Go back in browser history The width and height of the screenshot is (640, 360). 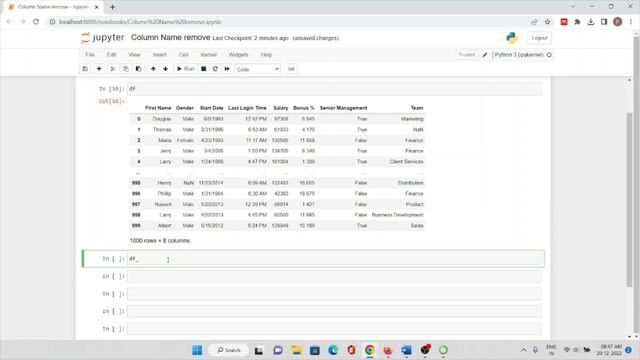click(9, 22)
